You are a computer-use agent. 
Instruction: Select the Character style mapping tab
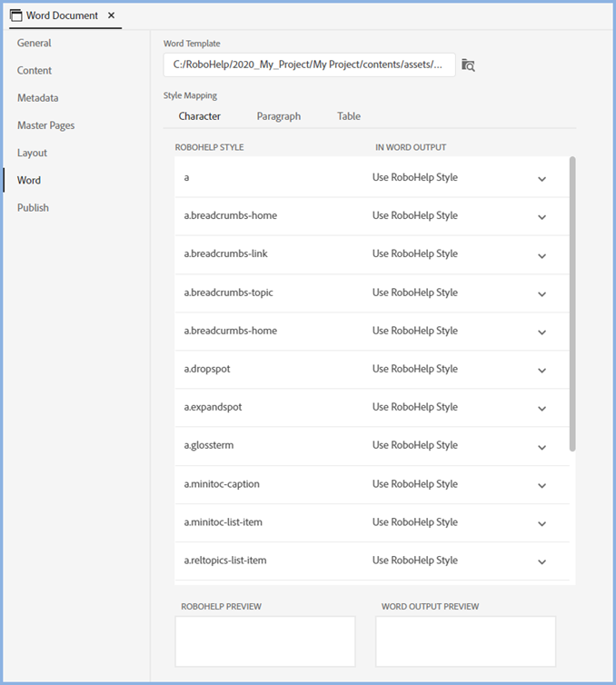coord(199,116)
